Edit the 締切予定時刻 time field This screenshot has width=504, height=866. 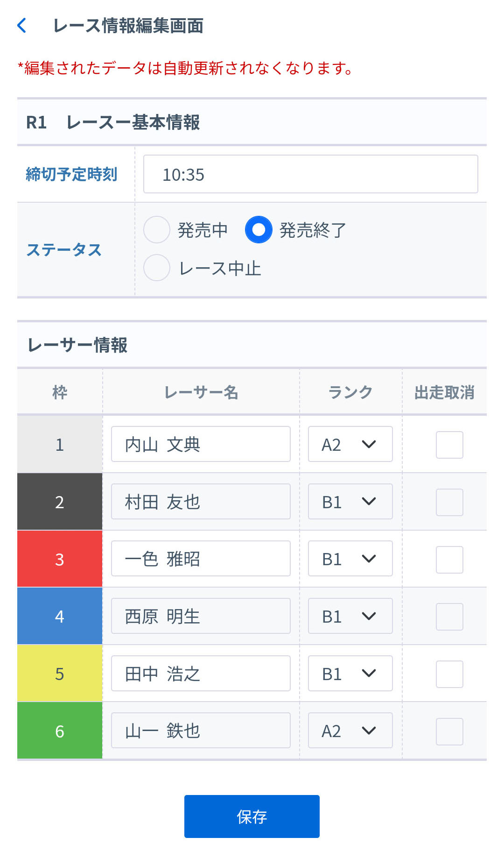pos(310,174)
